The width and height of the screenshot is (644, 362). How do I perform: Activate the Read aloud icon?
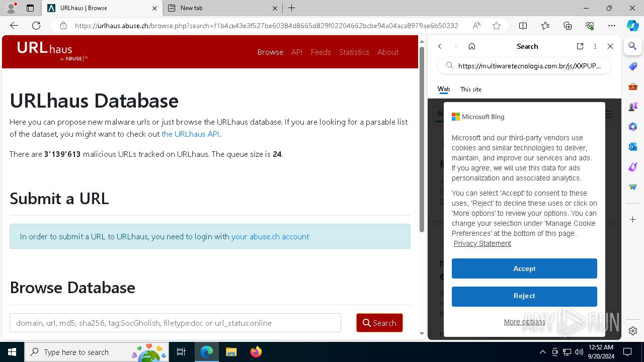(x=476, y=26)
